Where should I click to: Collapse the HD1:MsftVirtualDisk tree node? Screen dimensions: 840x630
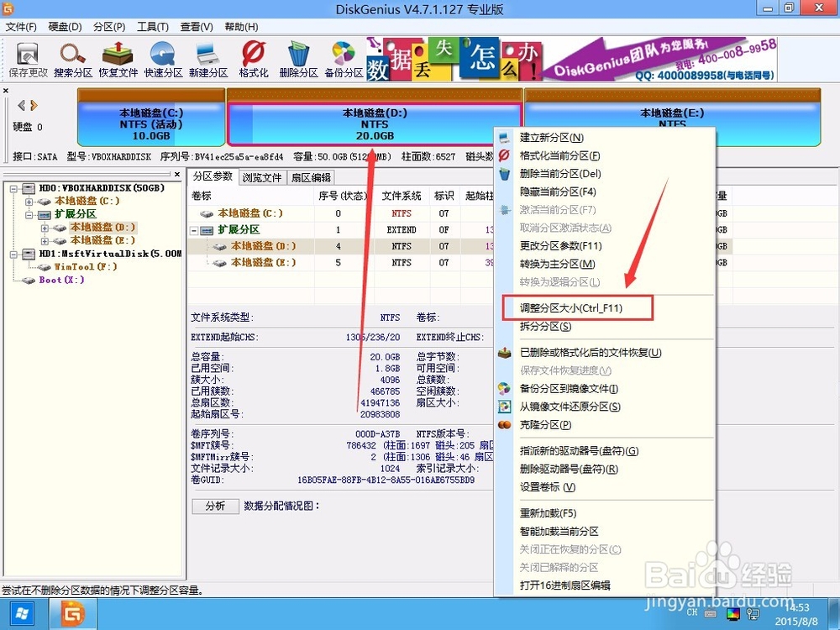(14, 254)
